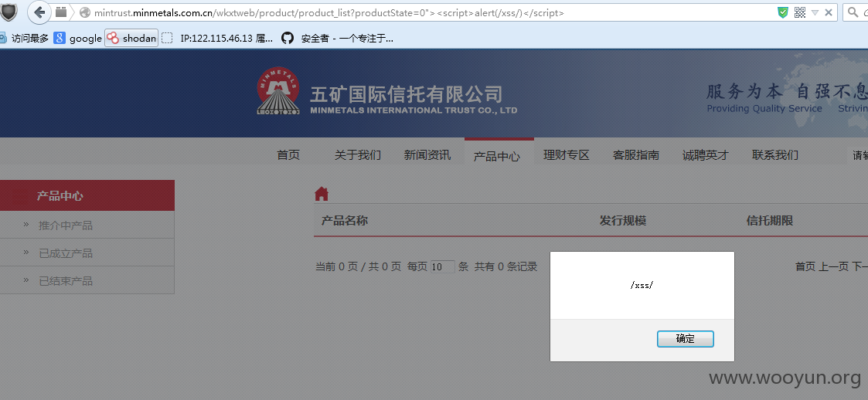Click the 产品名称 column header
The image size is (868, 400).
[344, 221]
